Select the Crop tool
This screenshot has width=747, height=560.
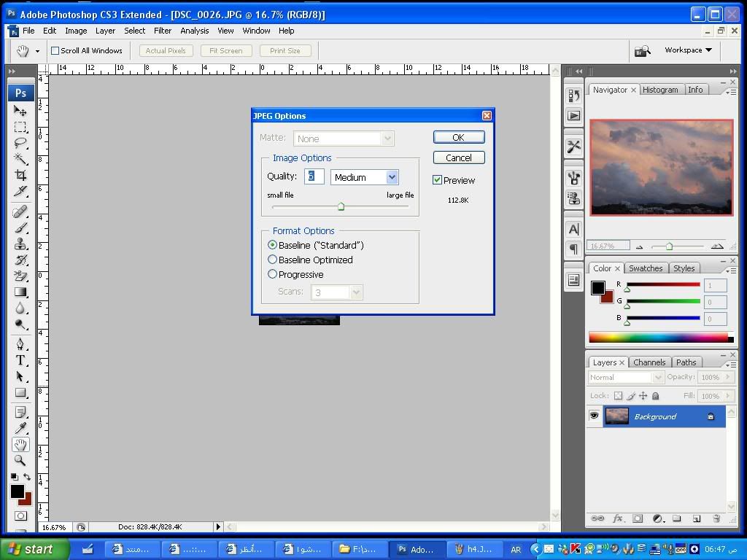click(x=20, y=175)
